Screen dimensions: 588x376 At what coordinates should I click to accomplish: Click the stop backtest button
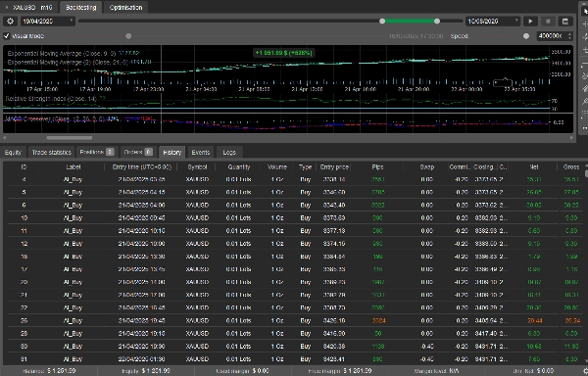(x=548, y=22)
